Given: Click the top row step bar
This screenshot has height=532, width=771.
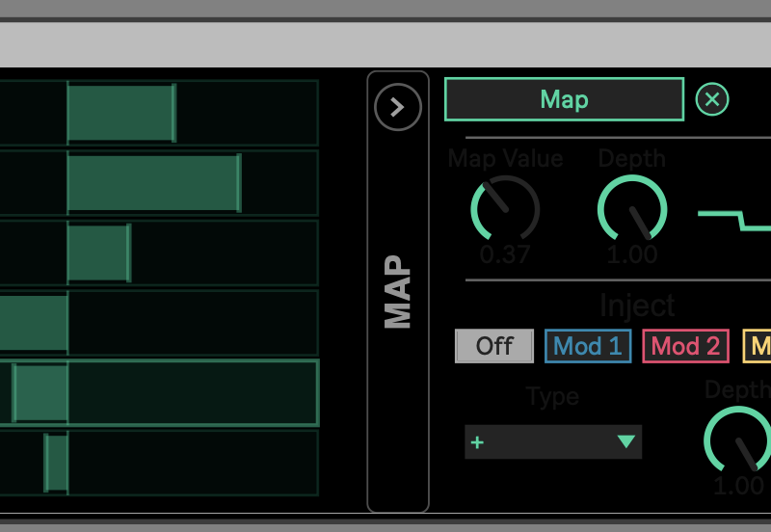Looking at the screenshot, I should [x=121, y=113].
